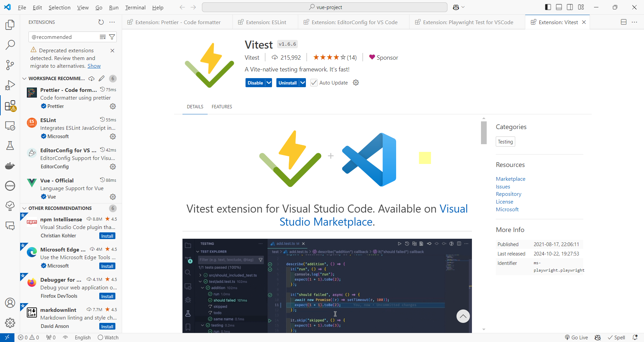The image size is (644, 342).
Task: Open Vitest extension settings gear
Action: click(x=356, y=82)
